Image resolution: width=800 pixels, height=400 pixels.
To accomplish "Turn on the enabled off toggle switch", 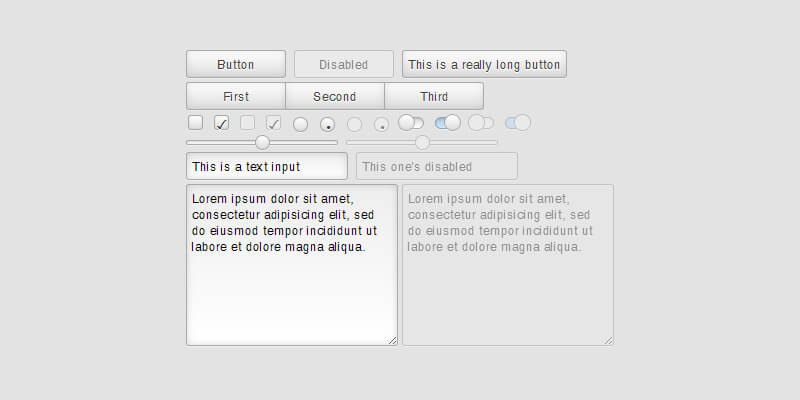I will point(411,123).
